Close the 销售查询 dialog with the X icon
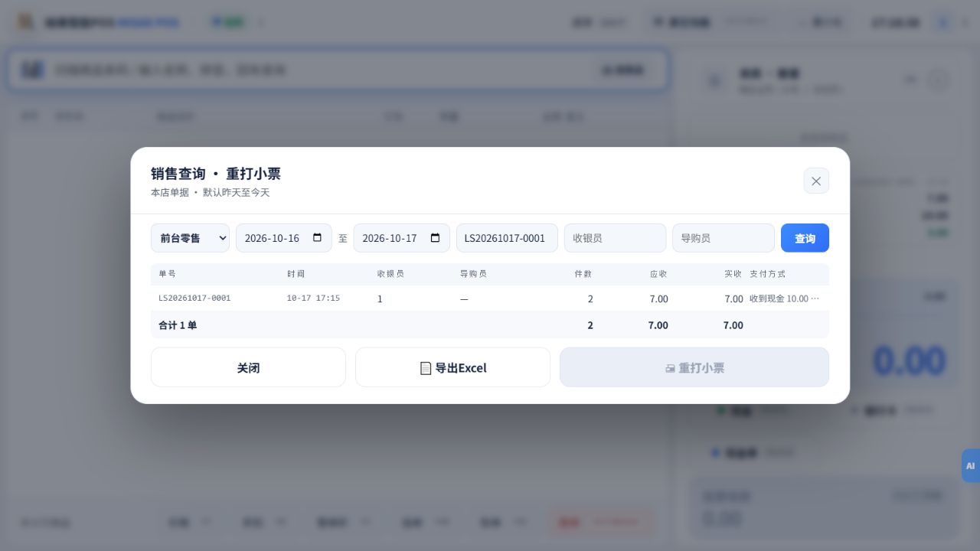The image size is (980, 551). click(816, 181)
